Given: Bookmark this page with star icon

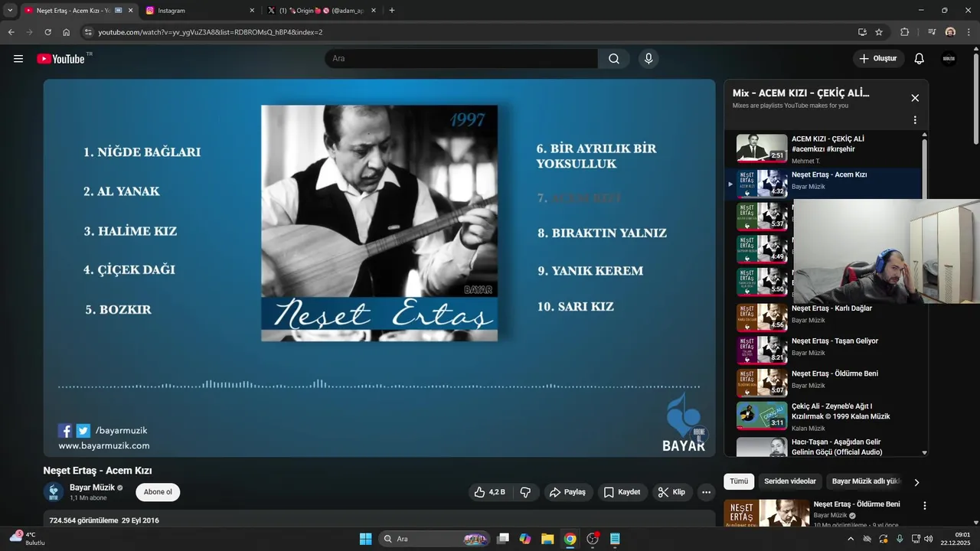Looking at the screenshot, I should [x=879, y=32].
